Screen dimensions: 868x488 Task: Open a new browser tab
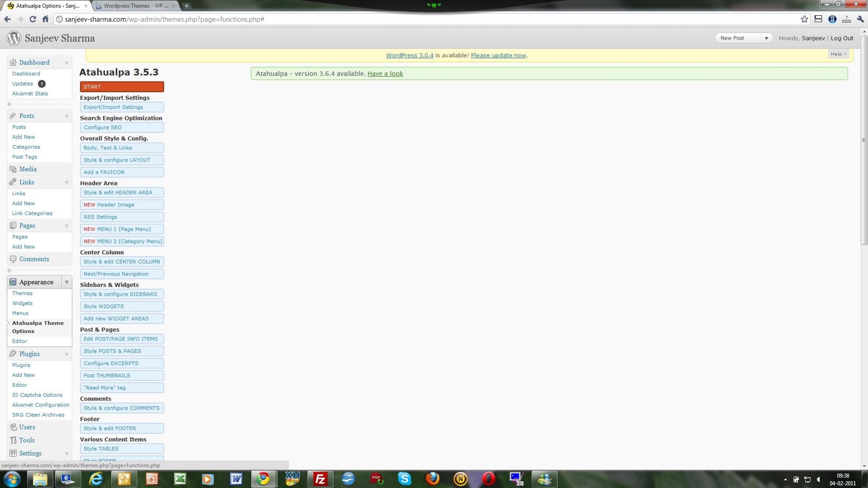(x=186, y=6)
